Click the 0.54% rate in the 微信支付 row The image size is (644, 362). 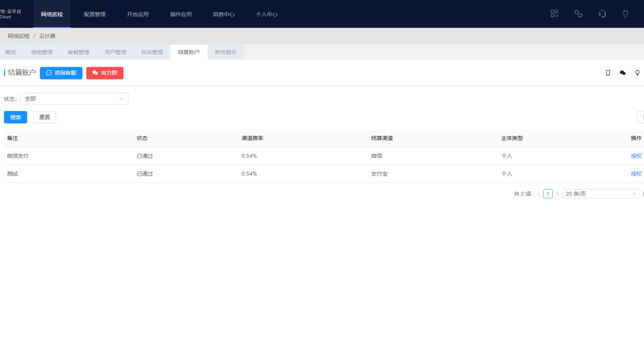click(249, 156)
